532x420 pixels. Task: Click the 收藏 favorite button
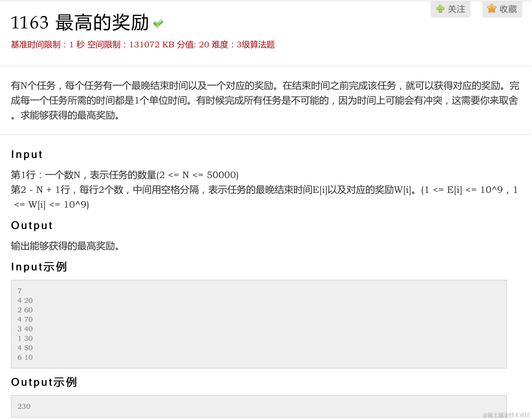coord(502,9)
